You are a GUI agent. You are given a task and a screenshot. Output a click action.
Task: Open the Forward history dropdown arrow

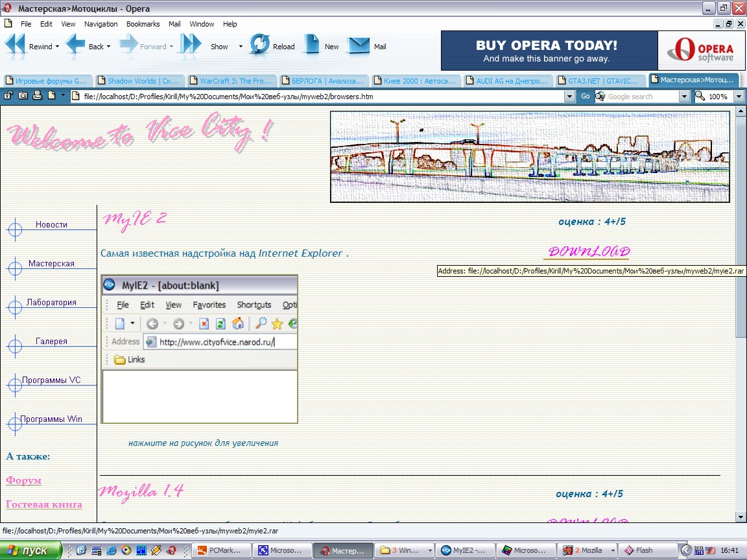(171, 47)
